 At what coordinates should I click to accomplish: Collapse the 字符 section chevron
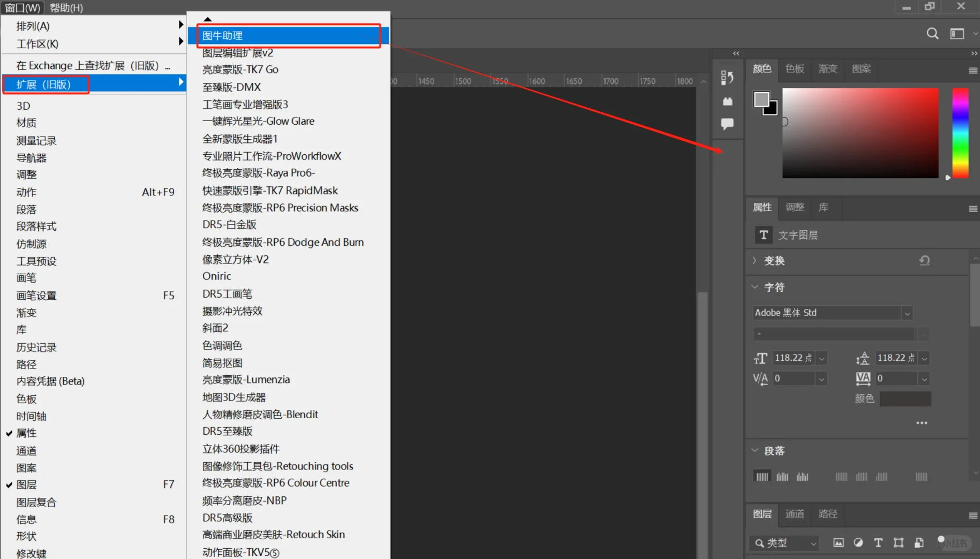click(x=755, y=287)
